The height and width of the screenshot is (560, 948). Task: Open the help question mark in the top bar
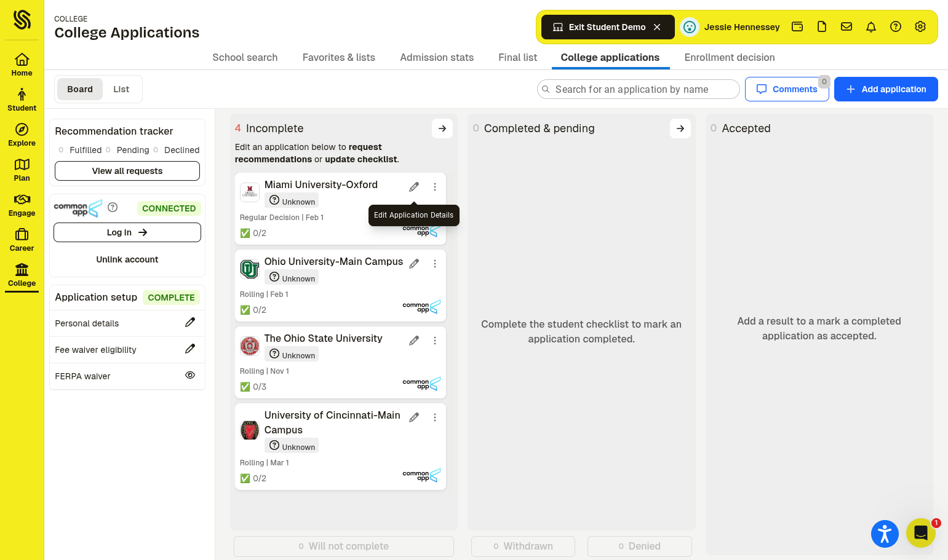click(896, 26)
